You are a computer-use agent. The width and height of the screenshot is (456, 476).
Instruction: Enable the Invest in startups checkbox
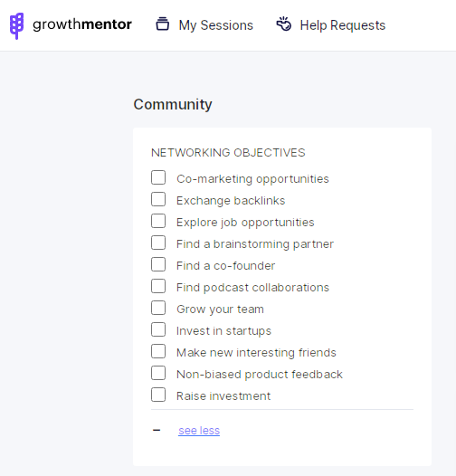[x=158, y=329]
